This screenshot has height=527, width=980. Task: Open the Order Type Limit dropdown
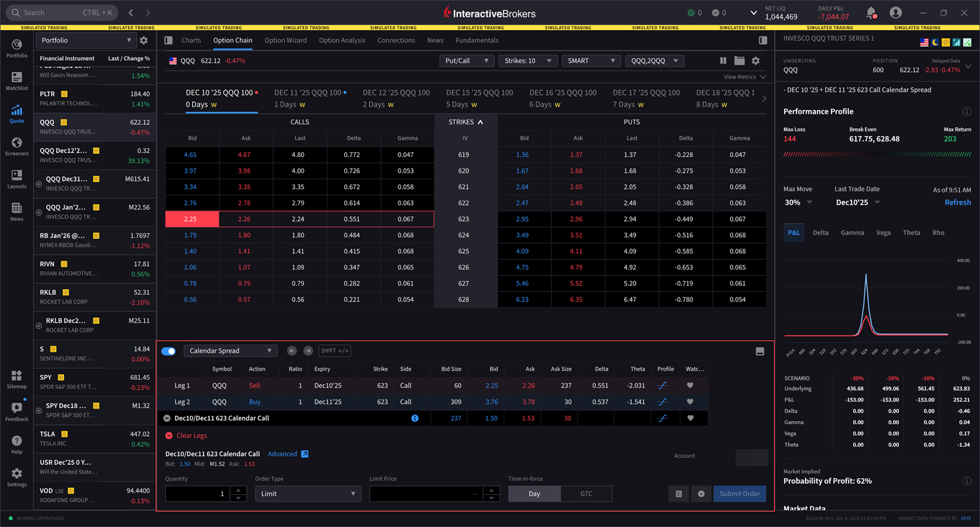tap(308, 494)
